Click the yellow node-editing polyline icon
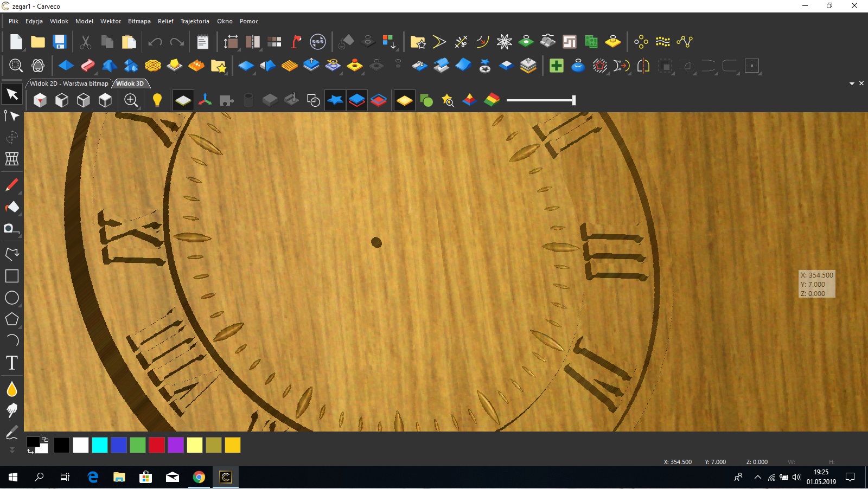The image size is (868, 489). click(x=685, y=42)
